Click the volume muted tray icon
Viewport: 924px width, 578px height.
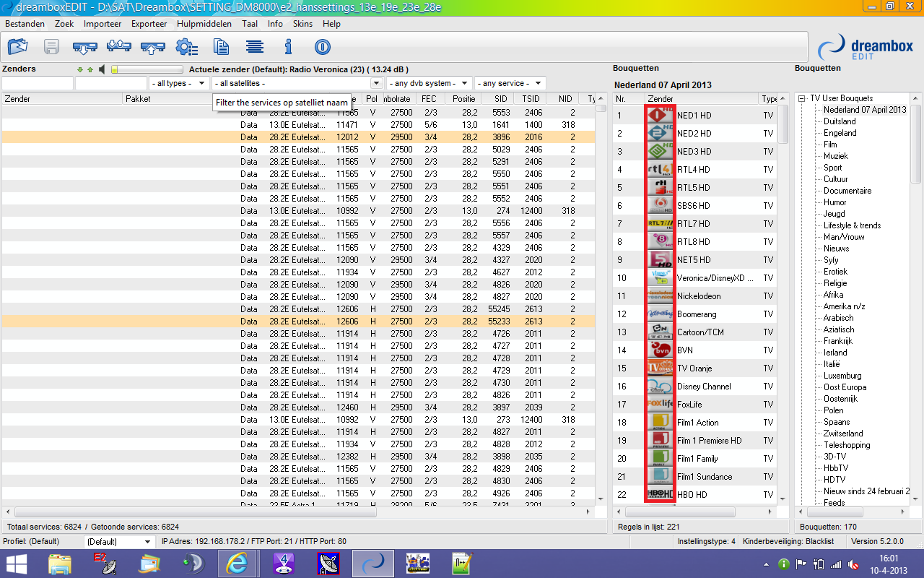coord(853,564)
